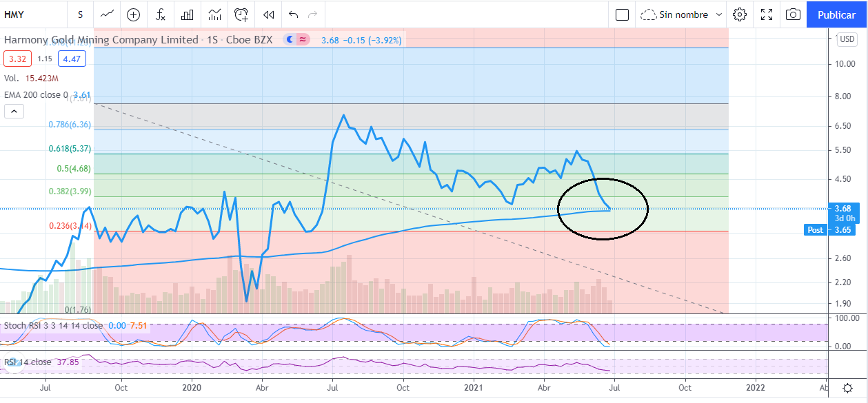Select the Vol. indicator legend
868x403 pixels.
[x=11, y=79]
